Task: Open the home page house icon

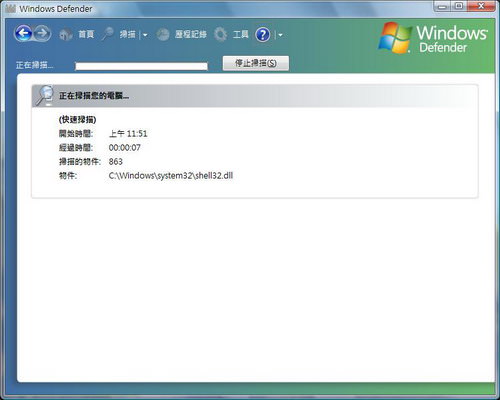Action: tap(66, 34)
